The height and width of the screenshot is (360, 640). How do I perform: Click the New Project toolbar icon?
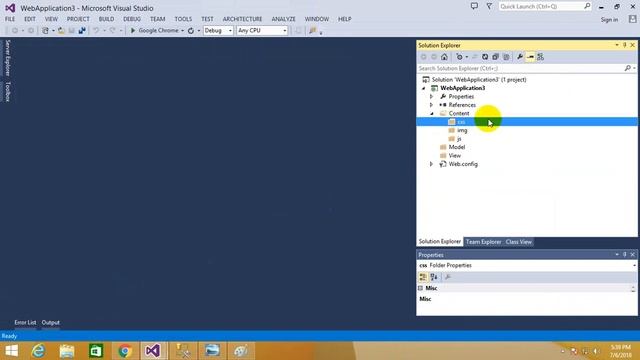click(45, 31)
